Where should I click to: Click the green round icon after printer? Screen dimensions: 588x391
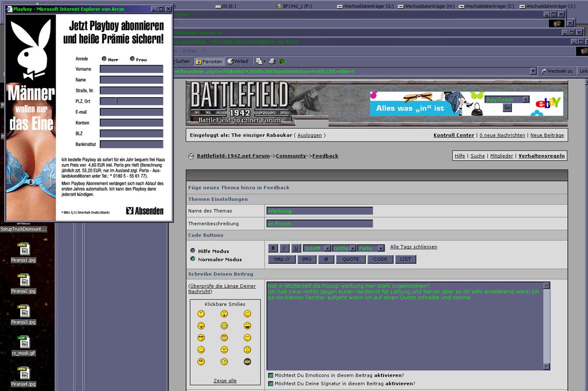click(x=283, y=61)
